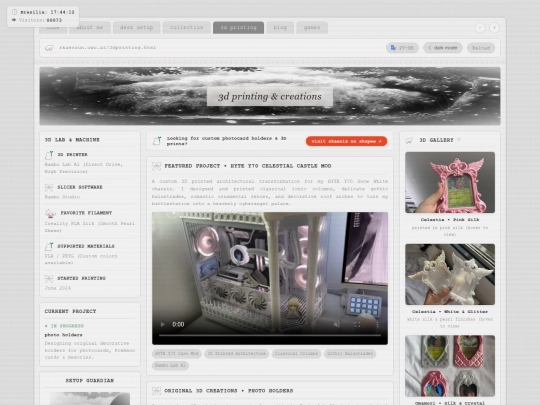Screen dimensions: 540x405
Task: Go to the 'blog' tab
Action: pos(280,28)
